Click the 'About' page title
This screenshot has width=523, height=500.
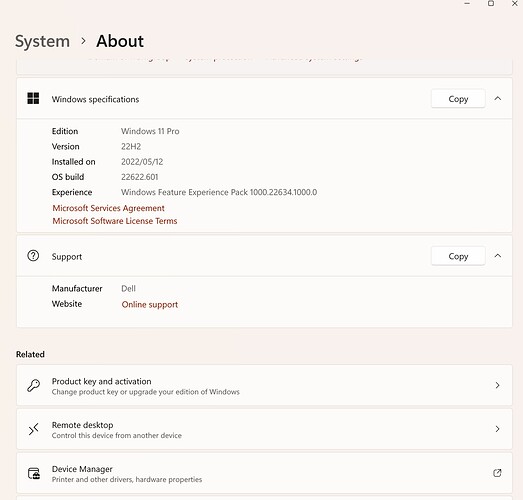pyautogui.click(x=120, y=41)
